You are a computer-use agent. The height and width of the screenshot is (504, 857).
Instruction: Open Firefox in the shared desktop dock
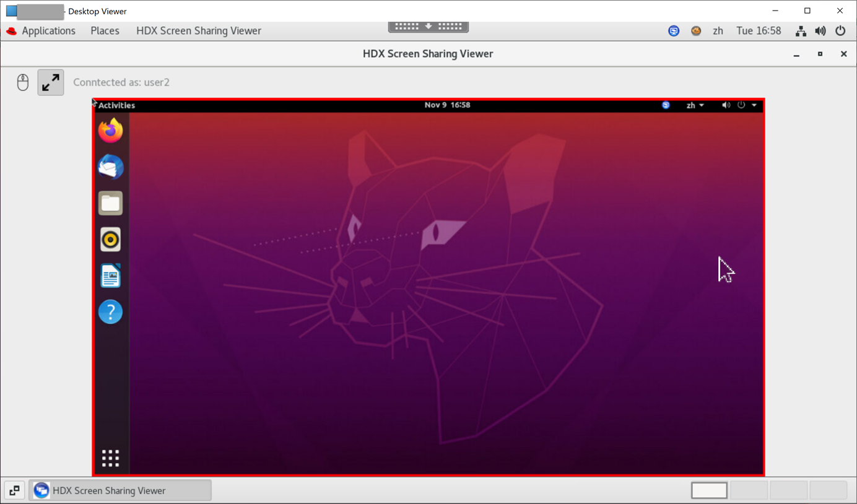tap(110, 131)
